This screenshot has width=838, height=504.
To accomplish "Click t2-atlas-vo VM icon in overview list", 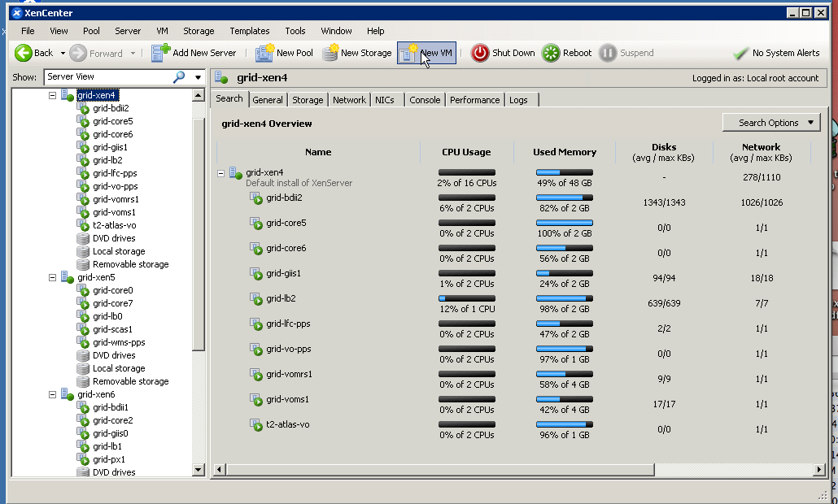I will pyautogui.click(x=256, y=425).
